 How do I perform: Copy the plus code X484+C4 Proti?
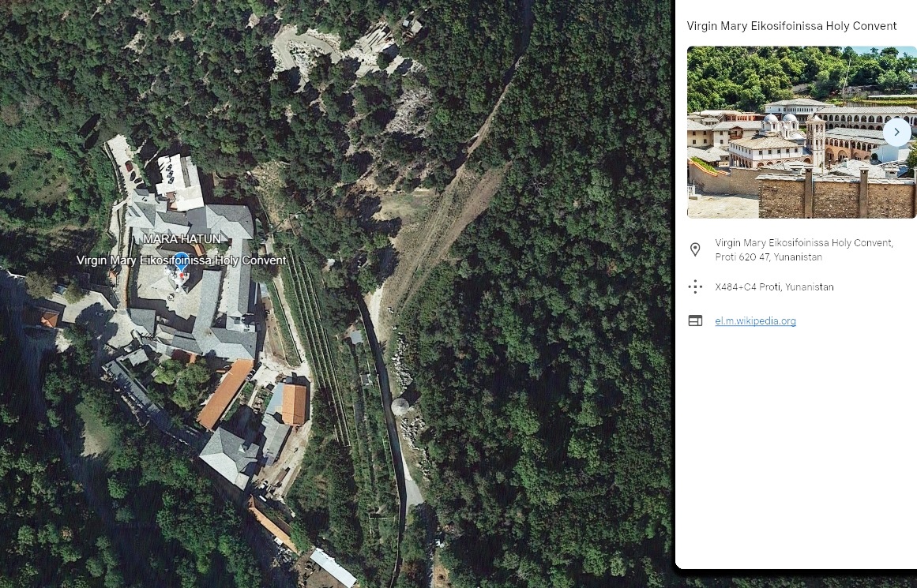pos(774,287)
